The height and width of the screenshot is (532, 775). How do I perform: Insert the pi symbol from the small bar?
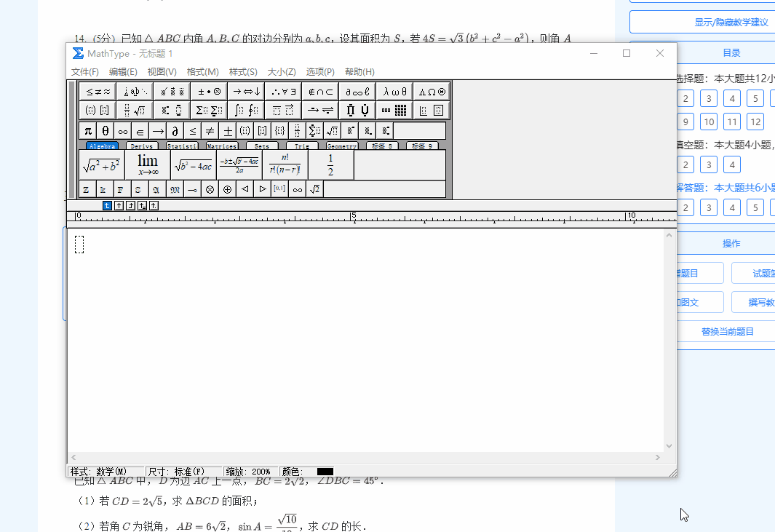(x=88, y=131)
